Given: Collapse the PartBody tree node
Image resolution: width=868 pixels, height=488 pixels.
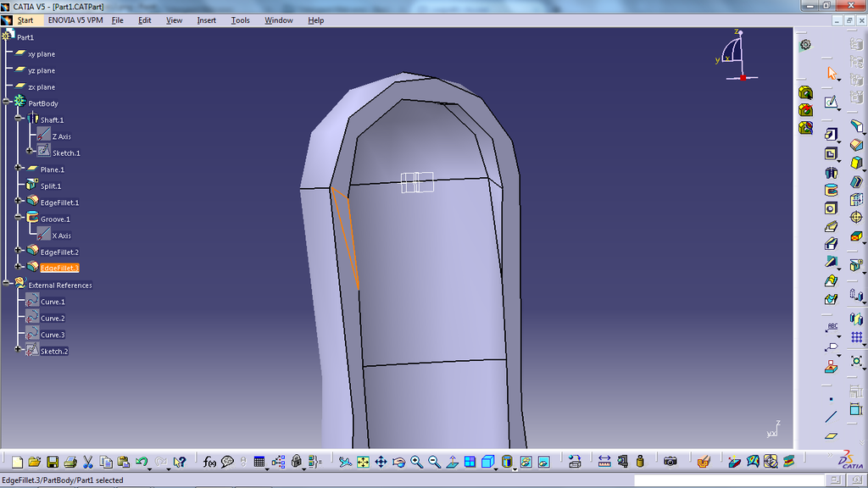Looking at the screenshot, I should coord(7,103).
